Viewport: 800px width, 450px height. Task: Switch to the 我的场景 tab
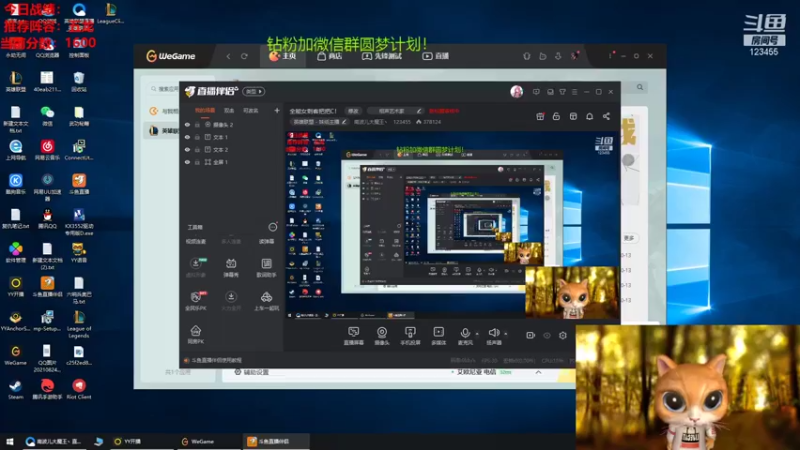(205, 110)
